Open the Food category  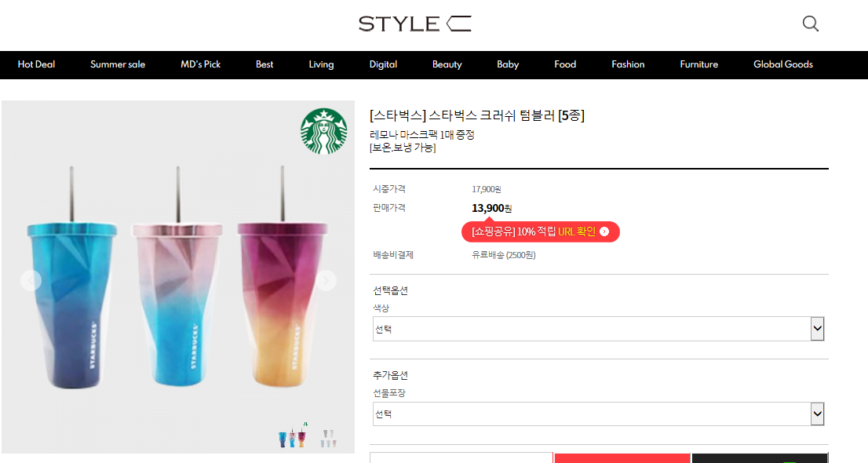(565, 64)
